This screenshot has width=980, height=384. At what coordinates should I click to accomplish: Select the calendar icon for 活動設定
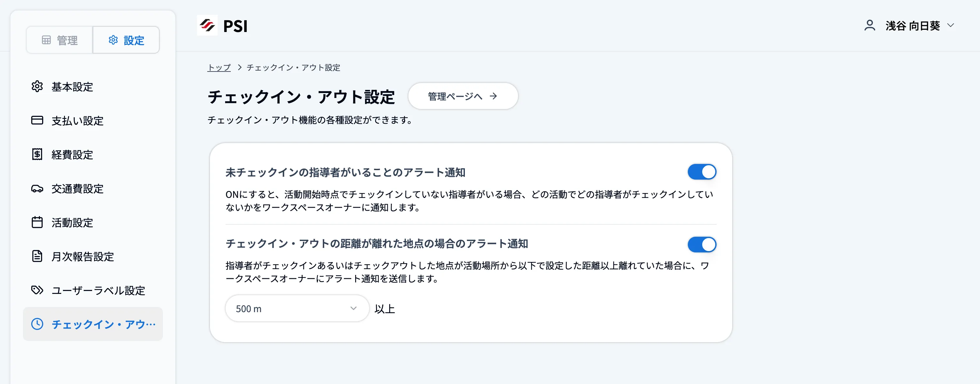[37, 223]
